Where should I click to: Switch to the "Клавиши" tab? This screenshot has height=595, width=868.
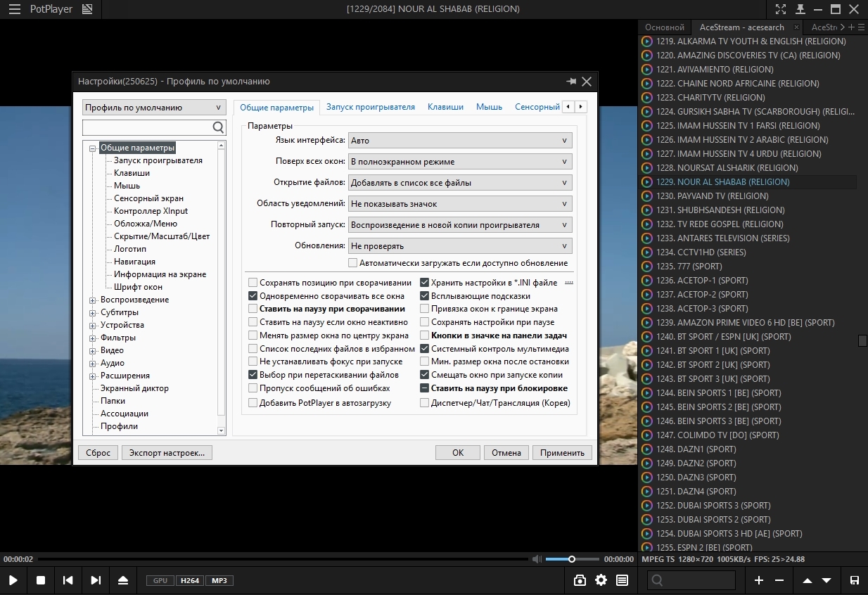tap(446, 107)
